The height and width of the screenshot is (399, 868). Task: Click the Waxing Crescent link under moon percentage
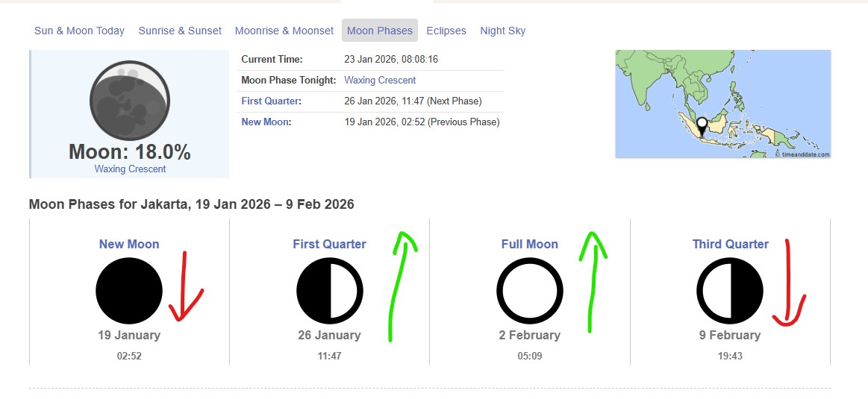click(x=130, y=169)
